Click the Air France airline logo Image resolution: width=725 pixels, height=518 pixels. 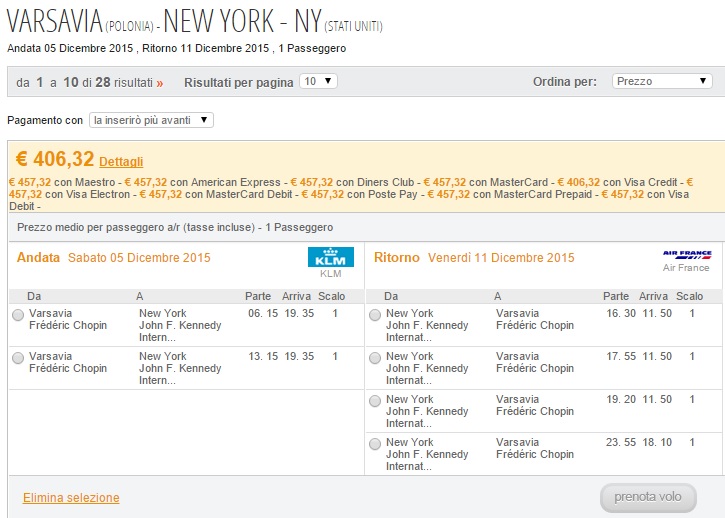pos(687,255)
